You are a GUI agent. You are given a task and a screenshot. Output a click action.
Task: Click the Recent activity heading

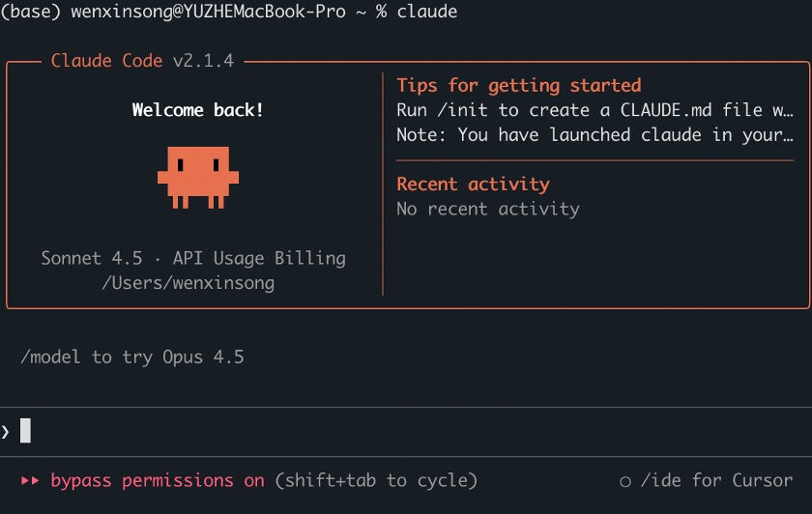(473, 184)
